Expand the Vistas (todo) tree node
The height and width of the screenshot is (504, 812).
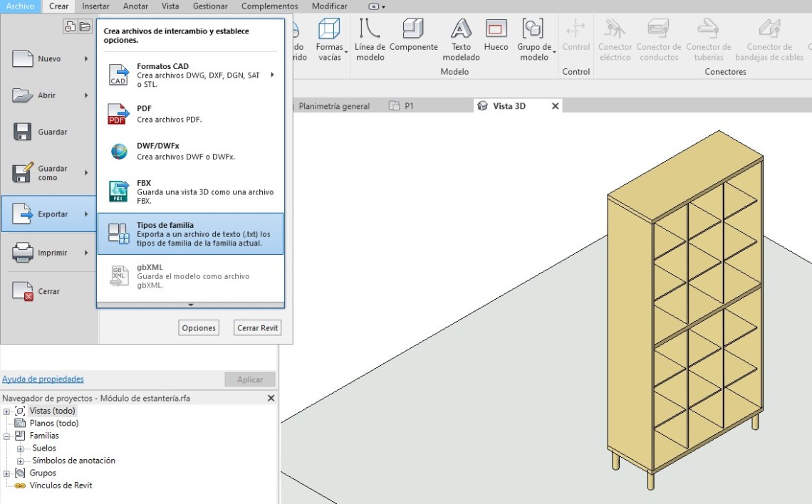point(6,411)
